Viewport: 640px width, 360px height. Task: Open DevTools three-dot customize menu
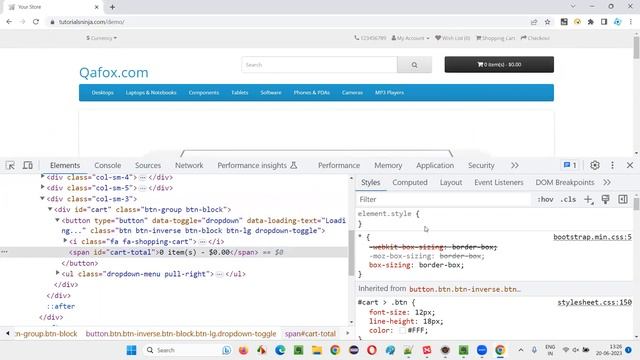tap(612, 165)
